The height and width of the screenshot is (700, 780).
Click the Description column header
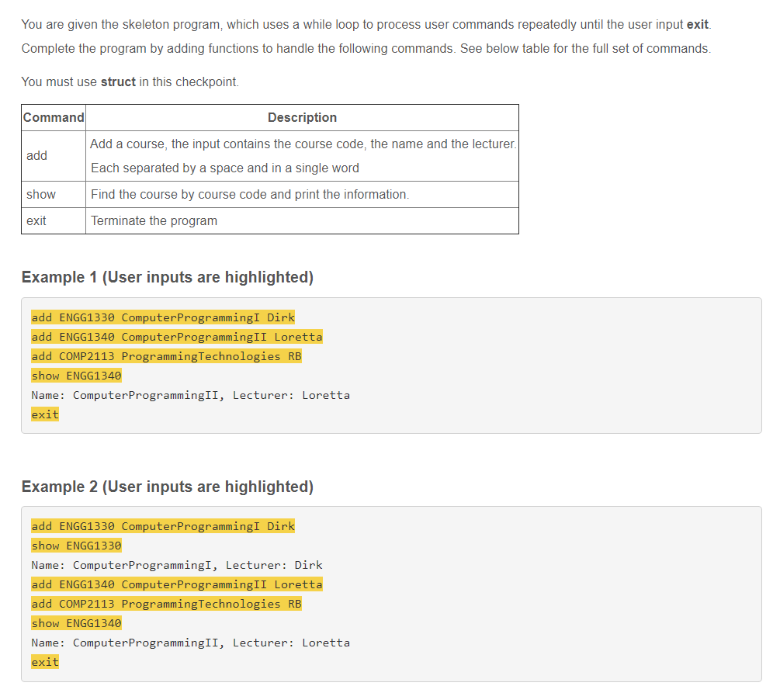coord(302,117)
